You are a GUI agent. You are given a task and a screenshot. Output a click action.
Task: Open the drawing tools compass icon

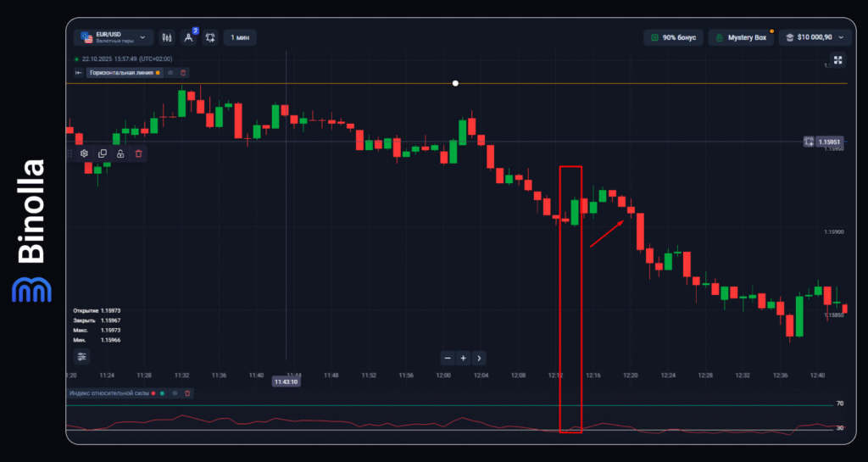click(x=188, y=37)
